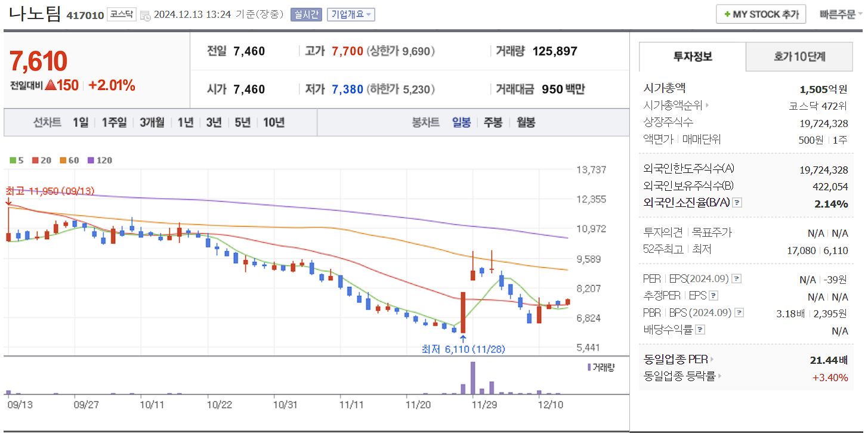
Task: Click the clock refresh icon beside the date
Action: (x=145, y=14)
